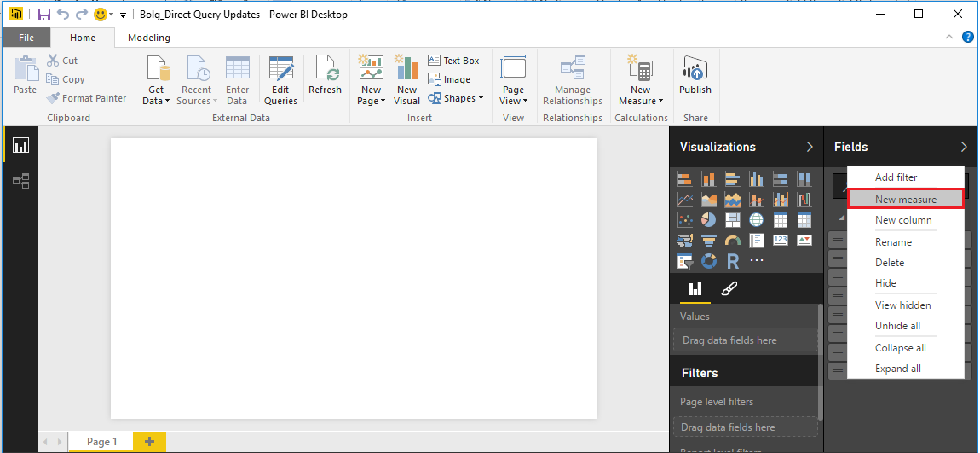Redo the last action
980x453 pixels.
coord(81,14)
